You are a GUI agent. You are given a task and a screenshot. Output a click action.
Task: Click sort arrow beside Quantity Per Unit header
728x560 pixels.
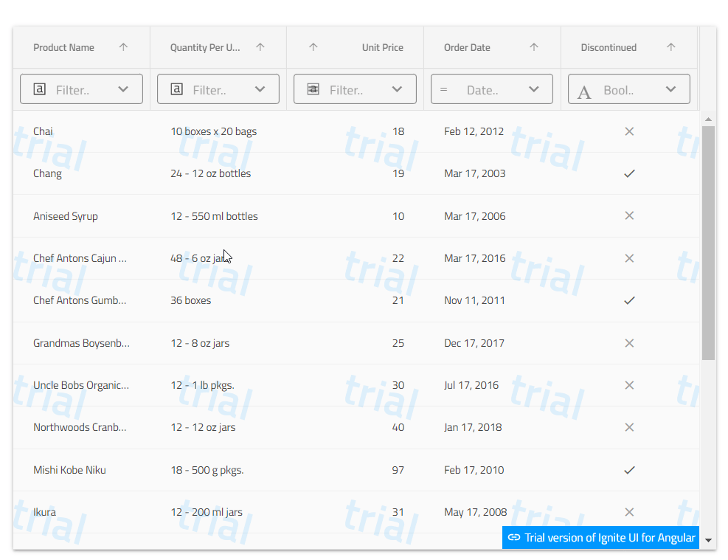[260, 47]
